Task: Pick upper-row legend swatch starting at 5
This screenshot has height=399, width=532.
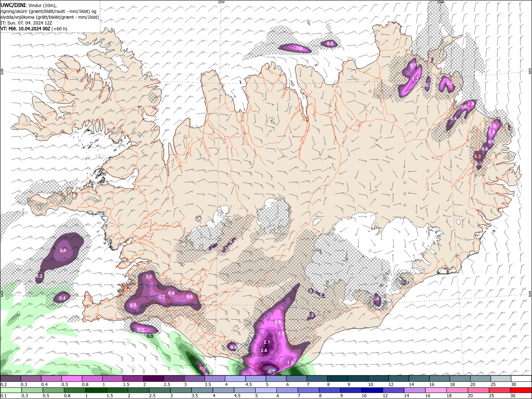Action: 276,379
